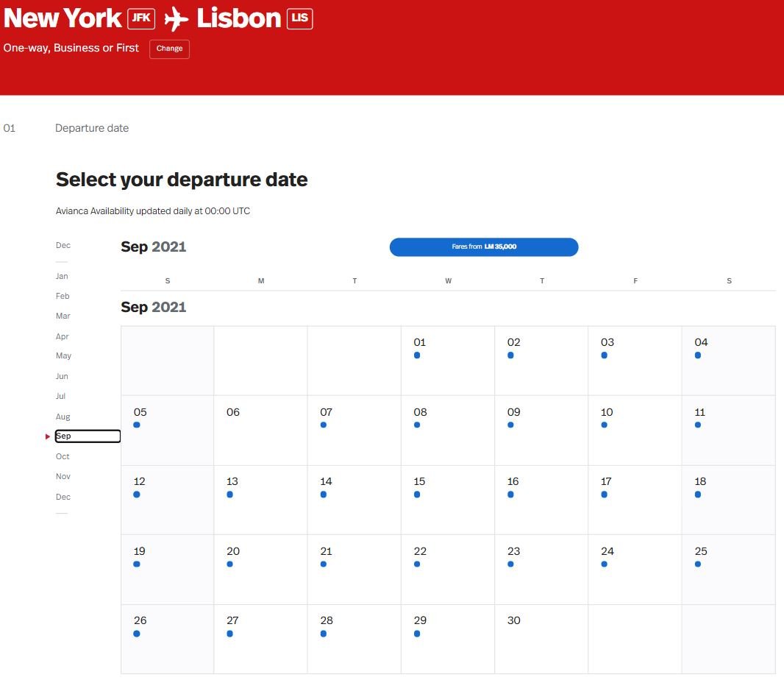Pick the 09 date cell
The height and width of the screenshot is (680, 784).
541,431
